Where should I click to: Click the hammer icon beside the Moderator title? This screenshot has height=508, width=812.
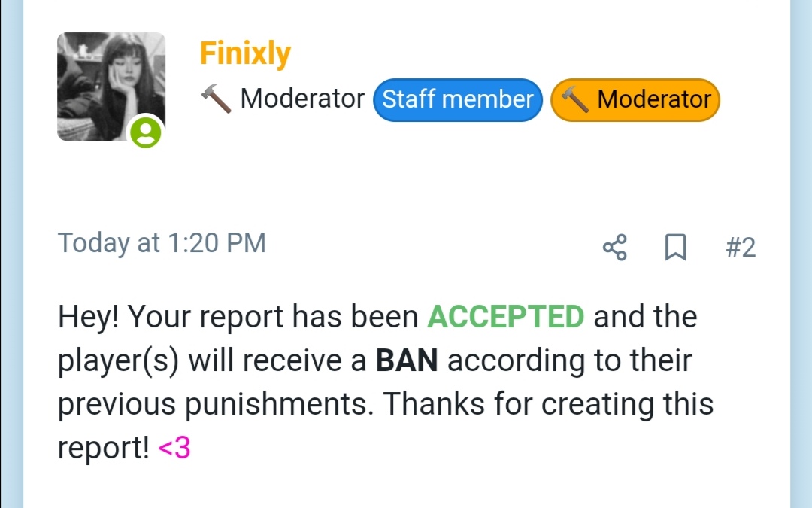click(x=216, y=99)
